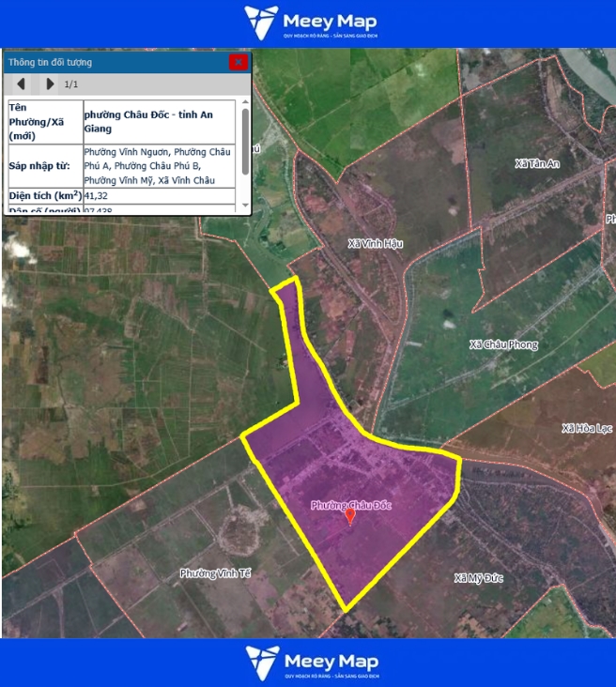Click scroll-up arrow of info panel scrollbar
Viewport: 616px width, 687px height.
point(245,101)
